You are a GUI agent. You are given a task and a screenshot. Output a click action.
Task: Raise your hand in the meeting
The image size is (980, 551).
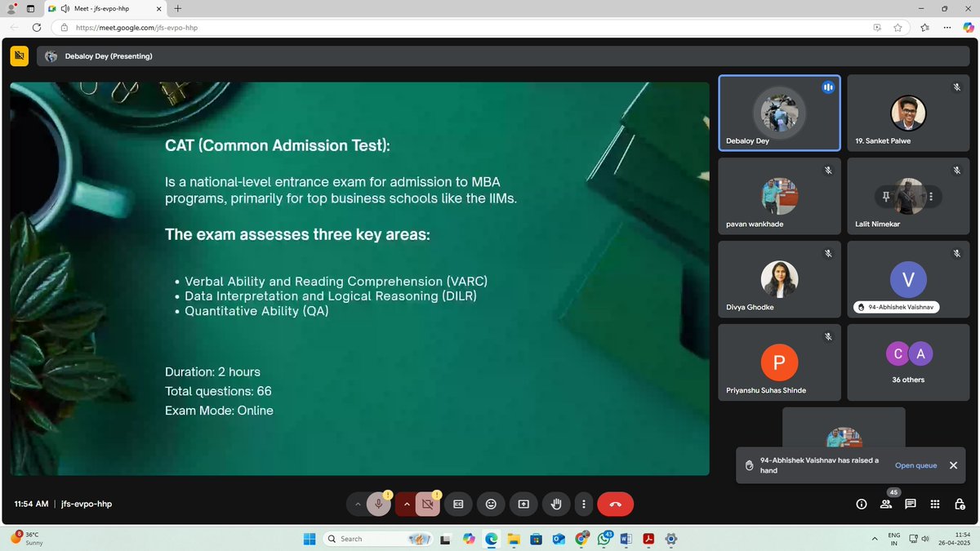(556, 504)
